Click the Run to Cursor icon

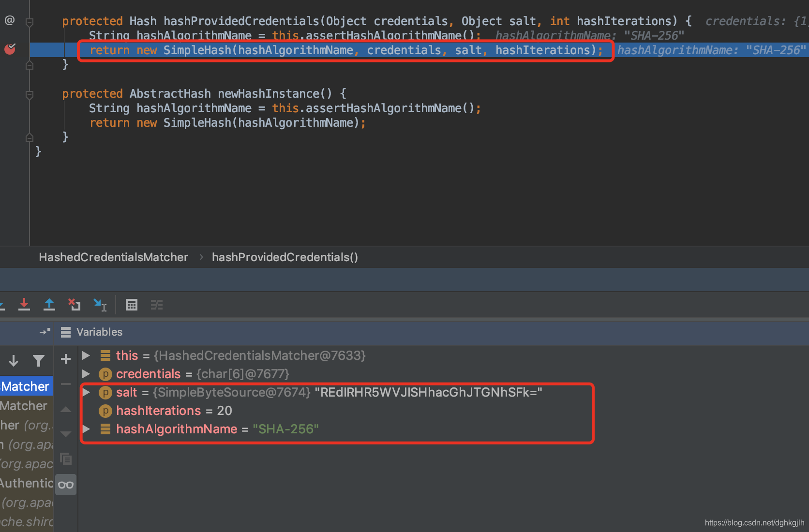100,305
